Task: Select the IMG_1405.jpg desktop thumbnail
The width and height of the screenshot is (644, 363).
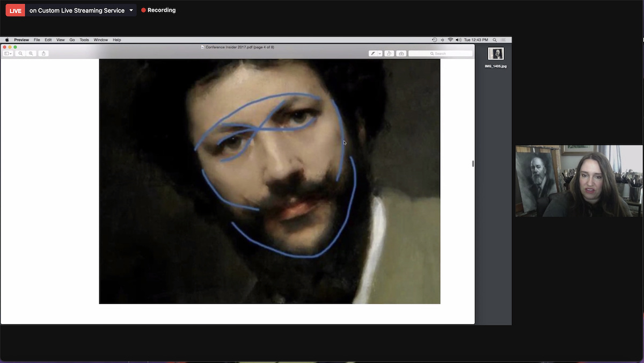Action: [x=495, y=54]
